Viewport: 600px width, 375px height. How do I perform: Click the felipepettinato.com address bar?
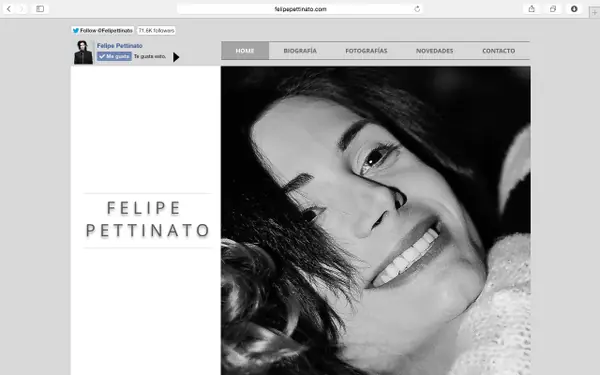click(300, 9)
